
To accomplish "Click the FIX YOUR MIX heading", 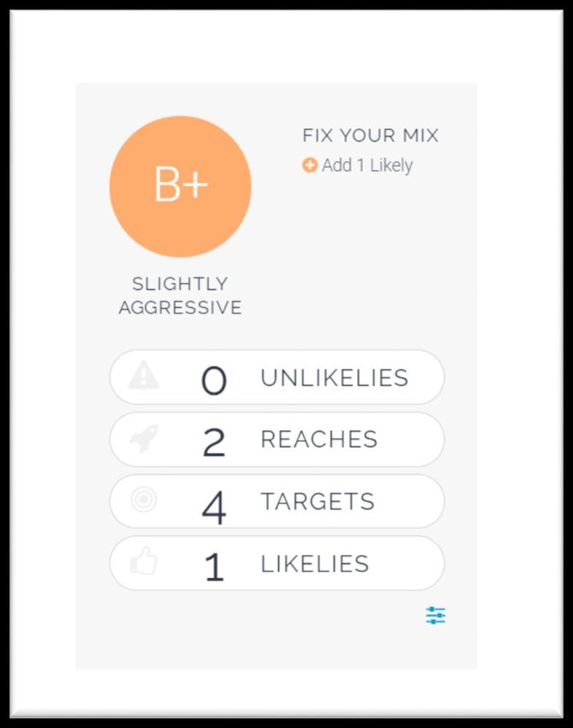I will click(371, 135).
